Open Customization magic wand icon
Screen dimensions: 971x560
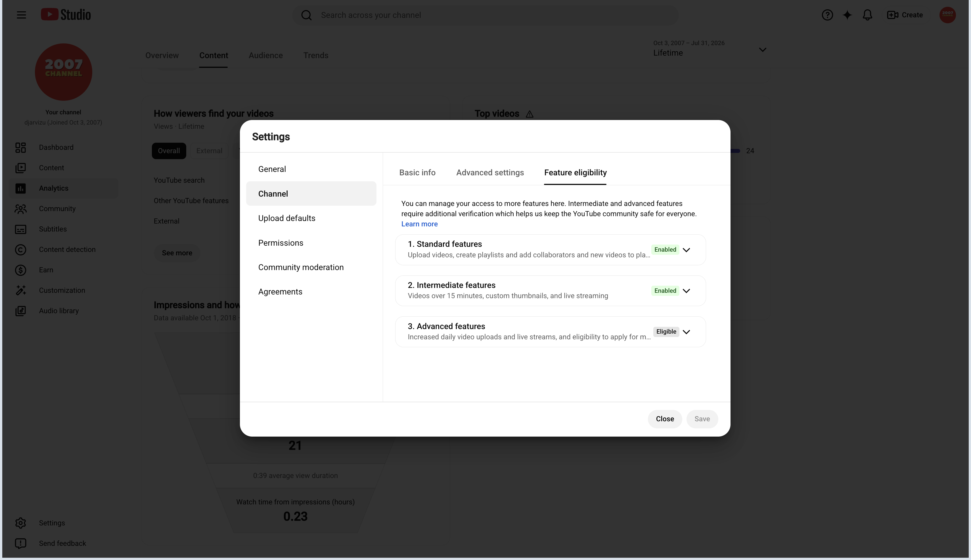[20, 290]
